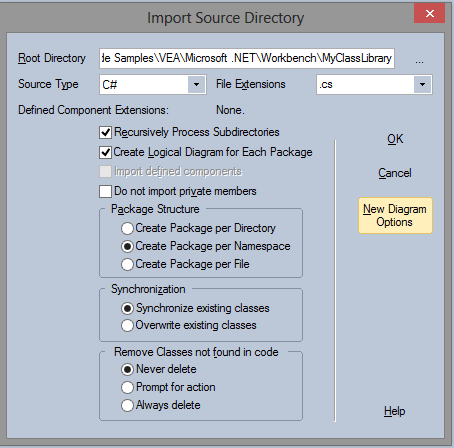Viewport: 454px width, 448px height.
Task: Choose the Never delete option
Action: click(x=127, y=369)
